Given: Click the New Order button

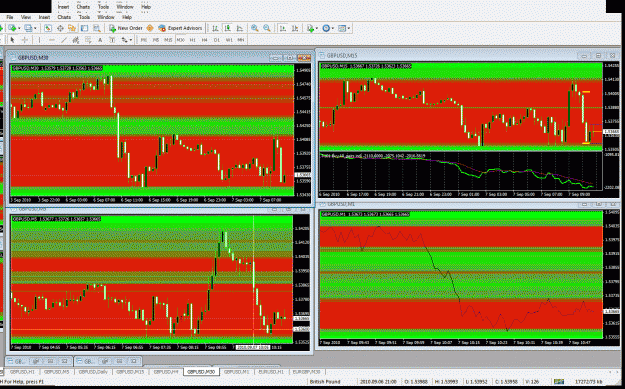Looking at the screenshot, I should (126, 28).
